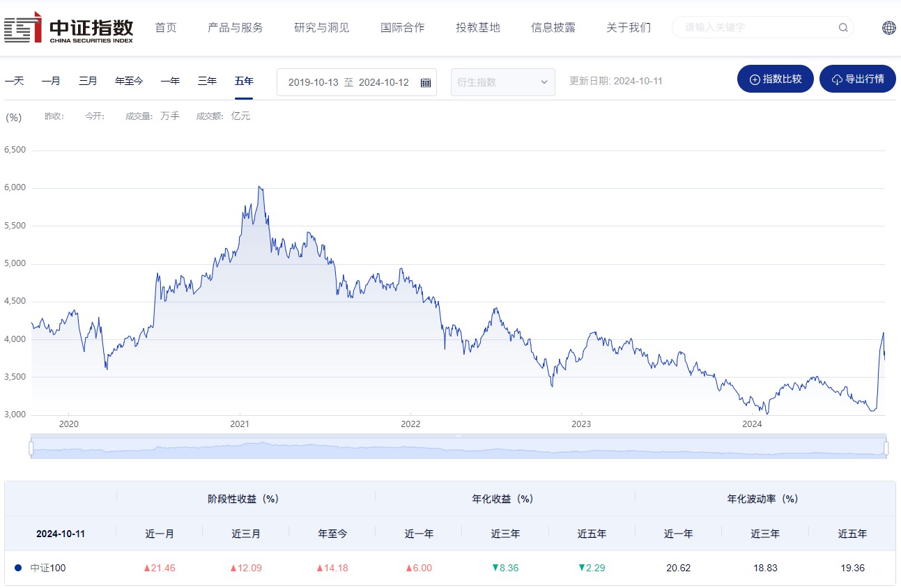Switch chart to 三月 range
Viewport: 901px width, 588px height.
click(88, 81)
